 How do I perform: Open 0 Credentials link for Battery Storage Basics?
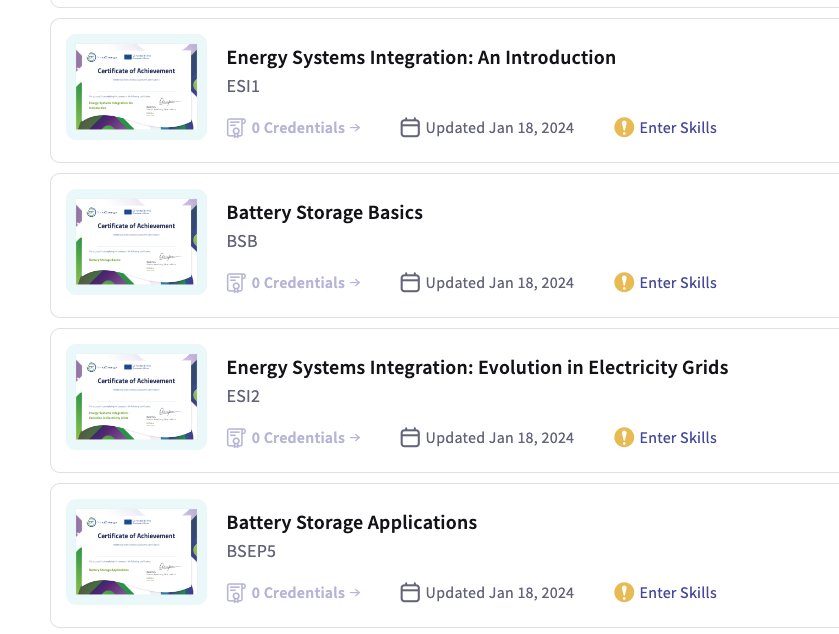point(306,282)
